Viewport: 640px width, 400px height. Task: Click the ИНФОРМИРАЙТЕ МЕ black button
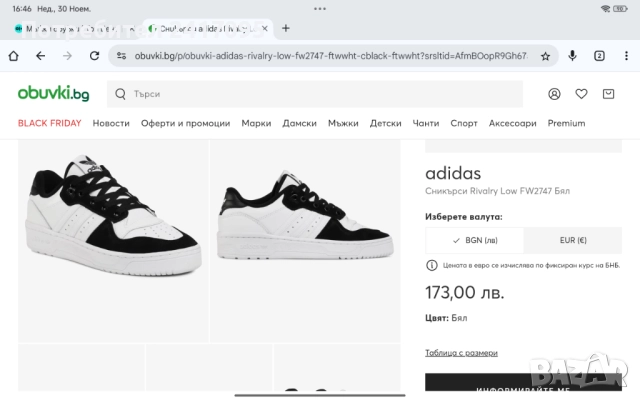point(523,382)
